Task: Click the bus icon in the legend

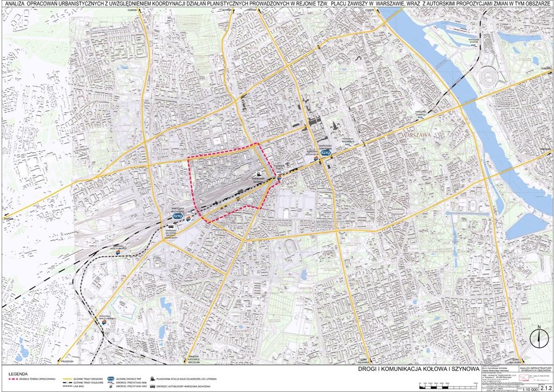Action: [153, 387]
